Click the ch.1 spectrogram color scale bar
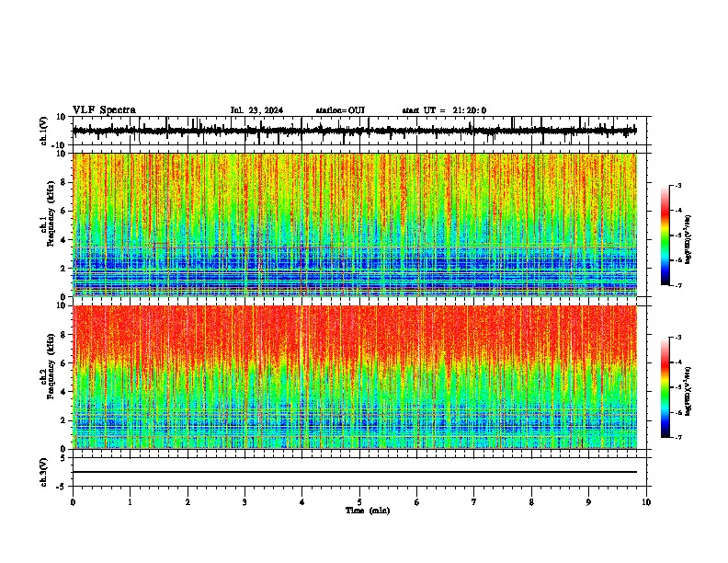Image resolution: width=728 pixels, height=563 pixels. tap(665, 236)
